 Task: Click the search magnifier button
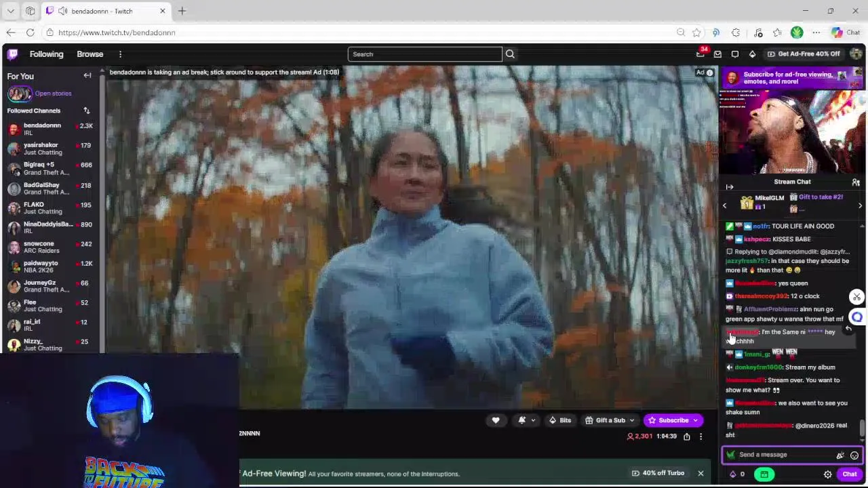(510, 54)
